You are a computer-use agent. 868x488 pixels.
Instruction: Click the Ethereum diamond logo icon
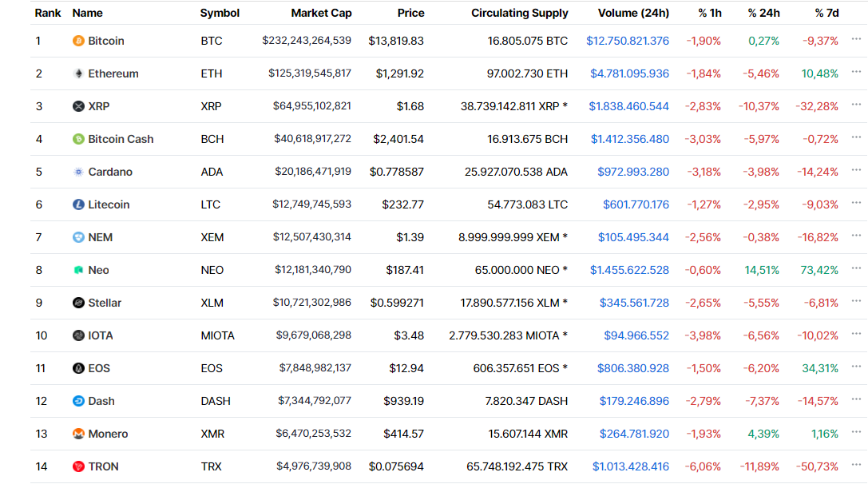(78, 73)
